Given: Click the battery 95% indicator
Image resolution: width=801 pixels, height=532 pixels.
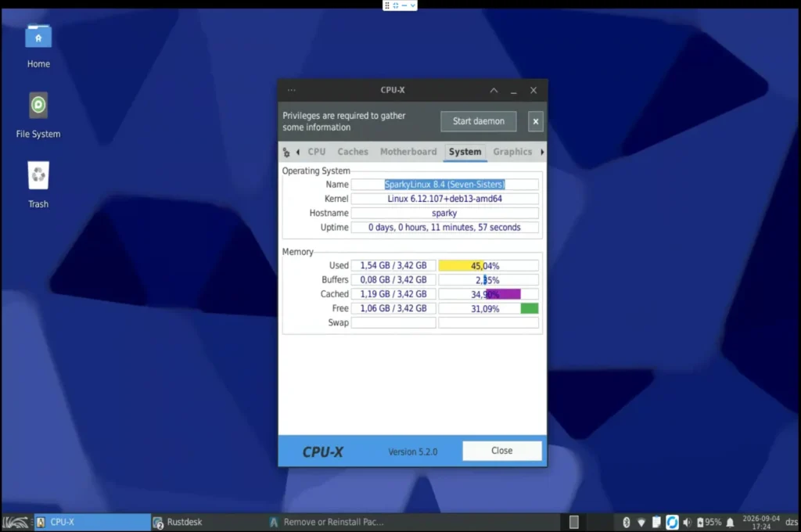Looking at the screenshot, I should pyautogui.click(x=709, y=523).
